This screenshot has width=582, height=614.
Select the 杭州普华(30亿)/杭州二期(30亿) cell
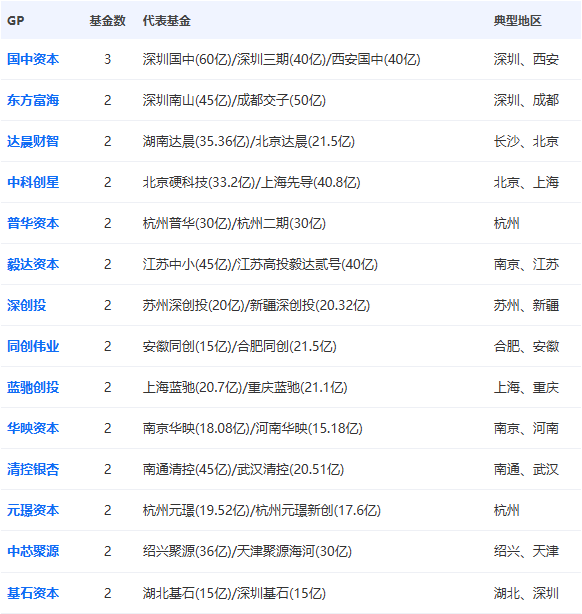click(234, 224)
